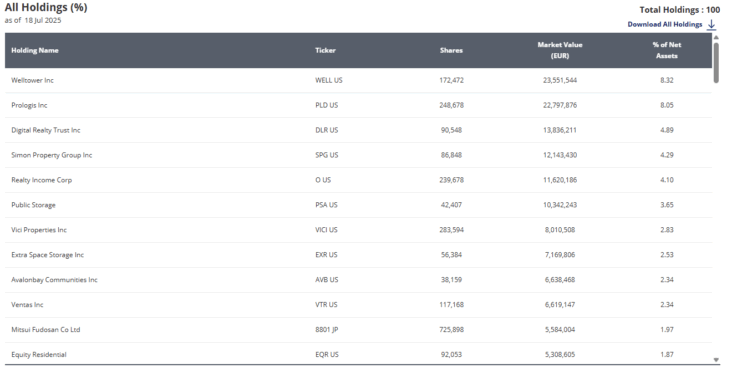732x368 pixels.
Task: Click shares value 283,594
Action: (x=451, y=230)
